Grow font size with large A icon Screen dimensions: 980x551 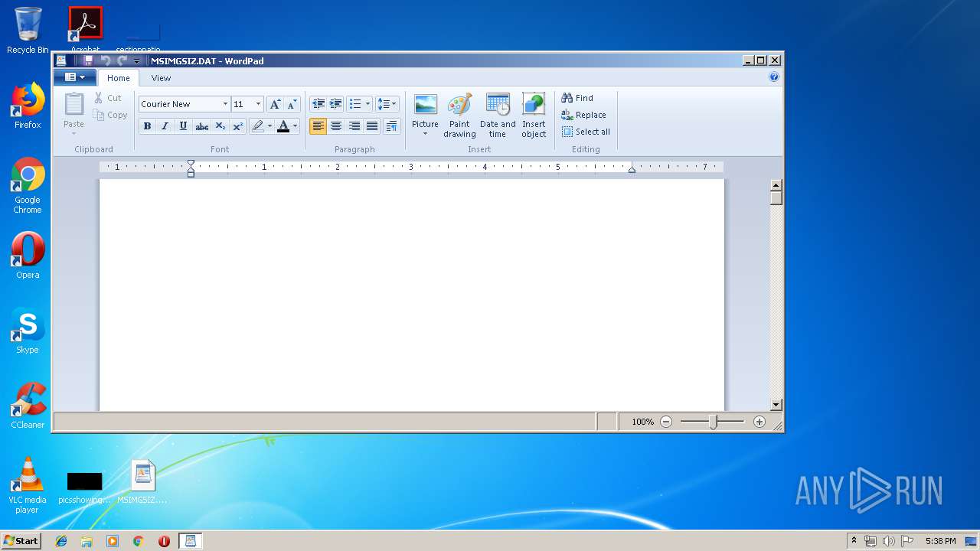[275, 104]
